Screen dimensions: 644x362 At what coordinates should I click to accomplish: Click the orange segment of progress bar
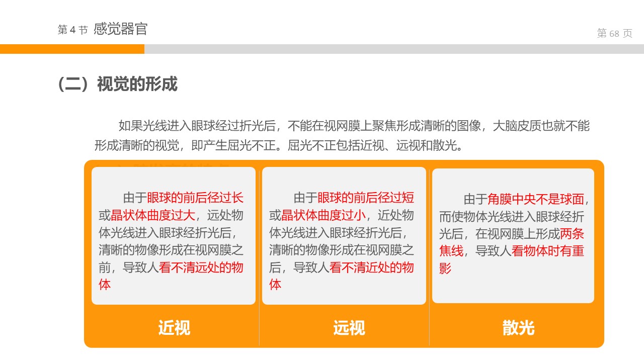[x=72, y=49]
